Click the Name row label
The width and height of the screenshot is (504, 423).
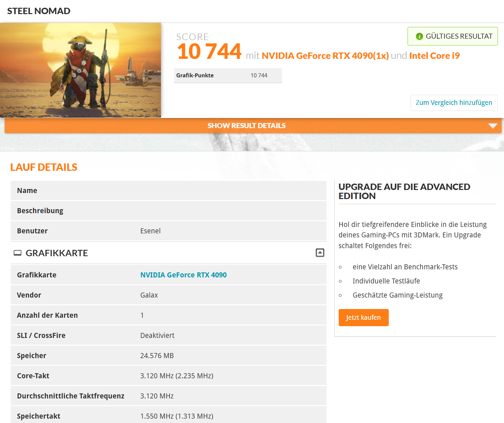27,191
